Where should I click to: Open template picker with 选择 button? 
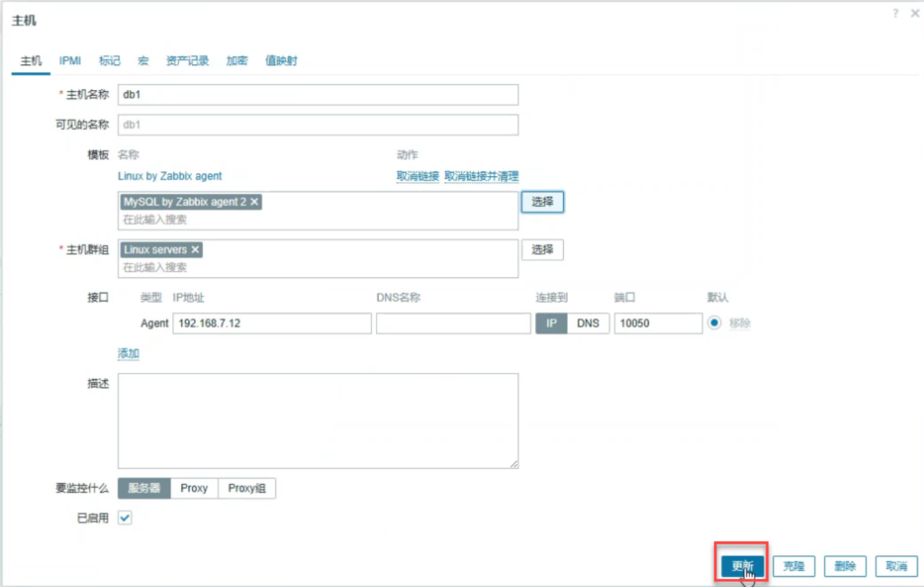(x=542, y=202)
